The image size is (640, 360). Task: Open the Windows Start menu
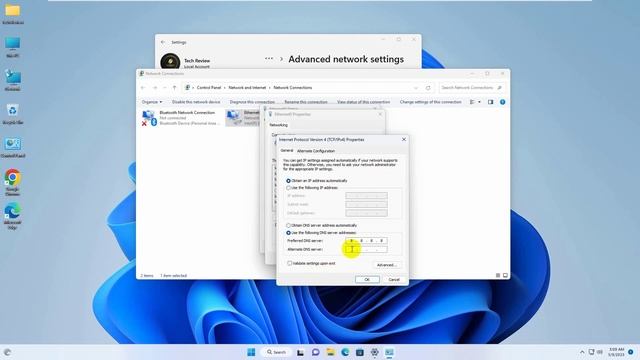click(251, 352)
